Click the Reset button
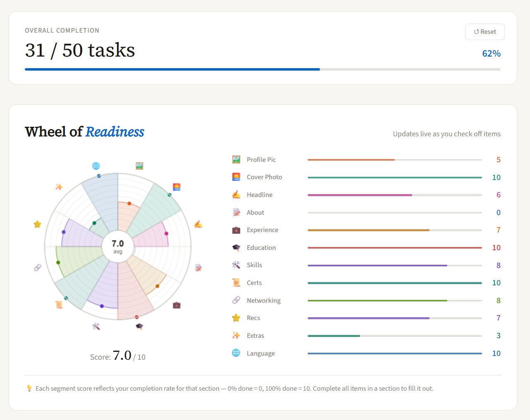Screen dimensions: 530x420 click(485, 32)
